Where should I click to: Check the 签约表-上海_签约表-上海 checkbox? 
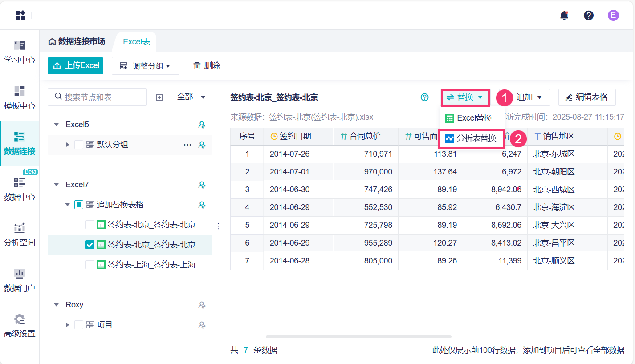[x=90, y=265]
